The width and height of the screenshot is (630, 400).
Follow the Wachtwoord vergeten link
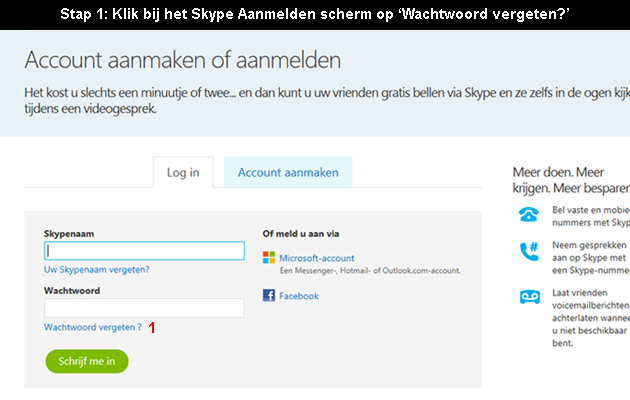pyautogui.click(x=93, y=327)
